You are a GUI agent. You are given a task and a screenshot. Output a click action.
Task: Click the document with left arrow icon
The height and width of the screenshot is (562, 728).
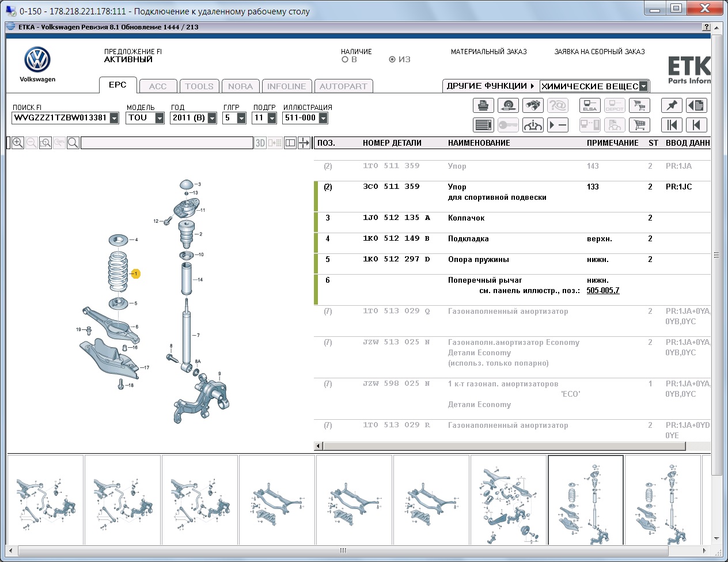pos(696,105)
